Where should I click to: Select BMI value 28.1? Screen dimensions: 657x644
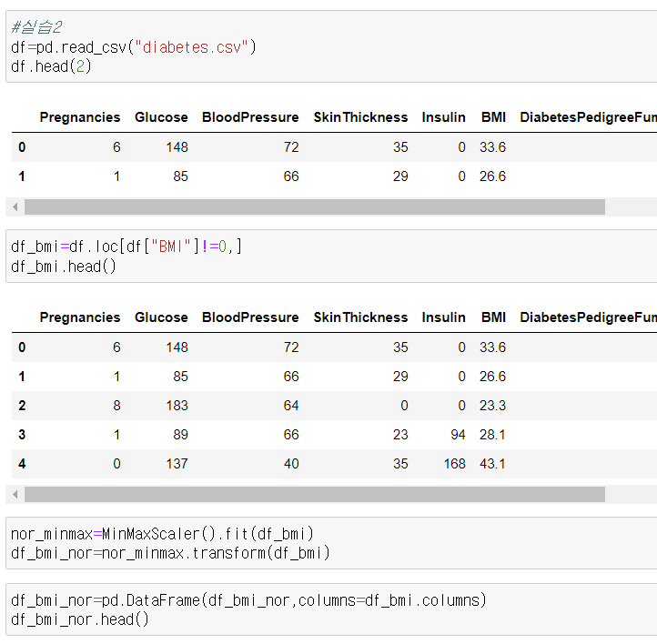coord(493,435)
